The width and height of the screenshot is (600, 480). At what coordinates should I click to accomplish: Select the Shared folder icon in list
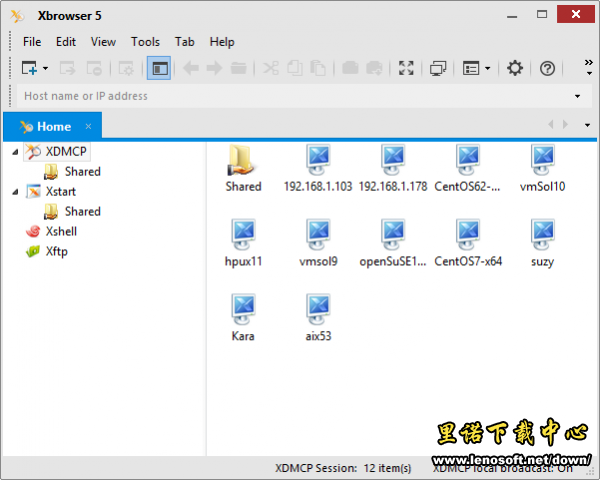coord(243,168)
